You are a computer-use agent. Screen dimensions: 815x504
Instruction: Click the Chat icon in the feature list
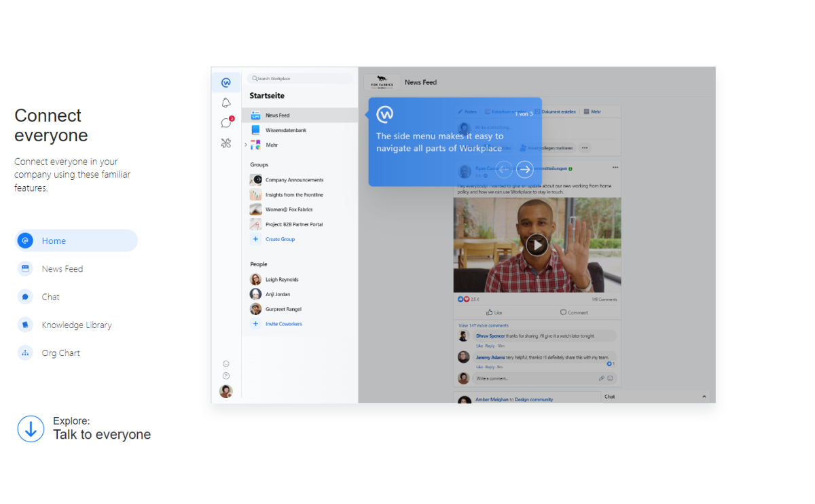pos(25,297)
